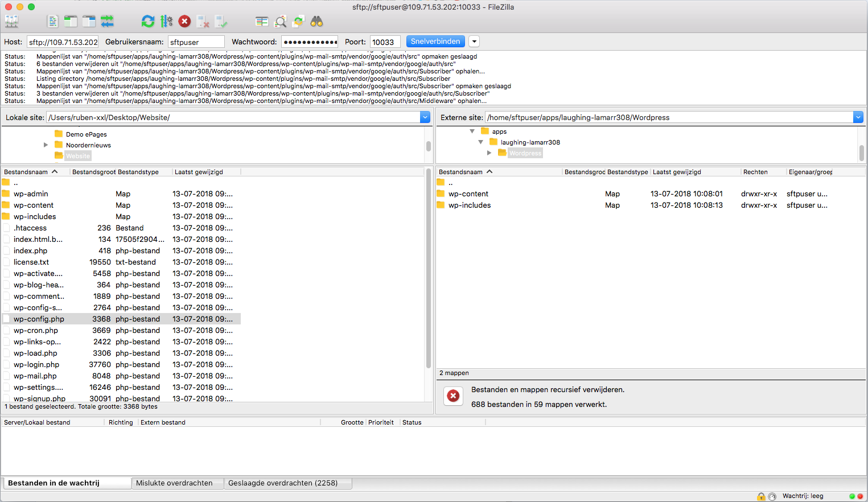Click the Snelverbinden button
The image size is (868, 502).
click(x=435, y=42)
